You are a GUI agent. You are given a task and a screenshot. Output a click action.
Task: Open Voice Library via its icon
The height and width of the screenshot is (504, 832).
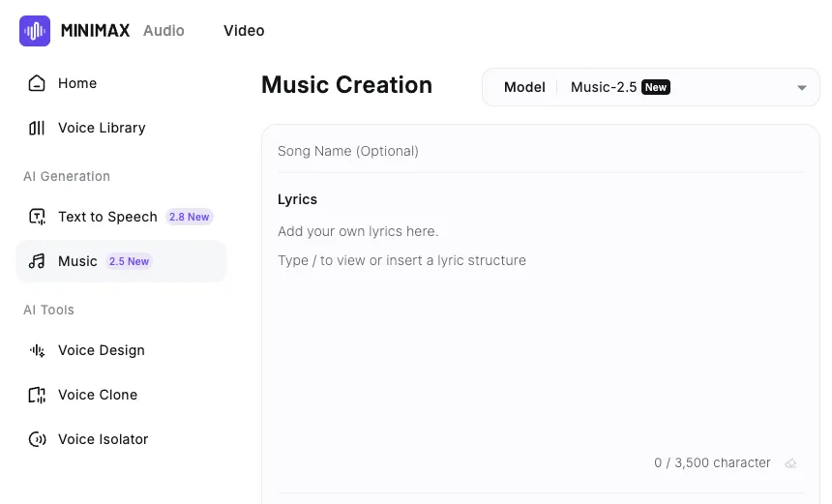tap(37, 128)
